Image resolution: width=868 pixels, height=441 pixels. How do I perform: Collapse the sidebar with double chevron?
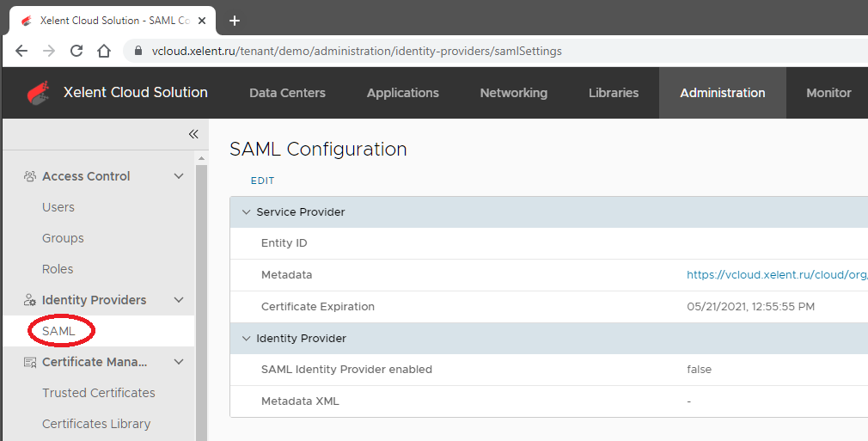193,134
